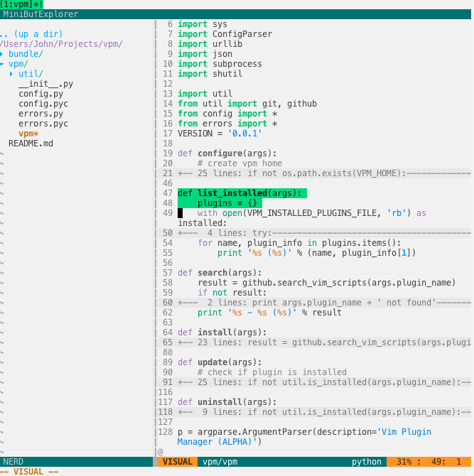Click 'result = github.search_vim_scripts' on line 58
The height and width of the screenshot is (476, 474).
(x=327, y=283)
